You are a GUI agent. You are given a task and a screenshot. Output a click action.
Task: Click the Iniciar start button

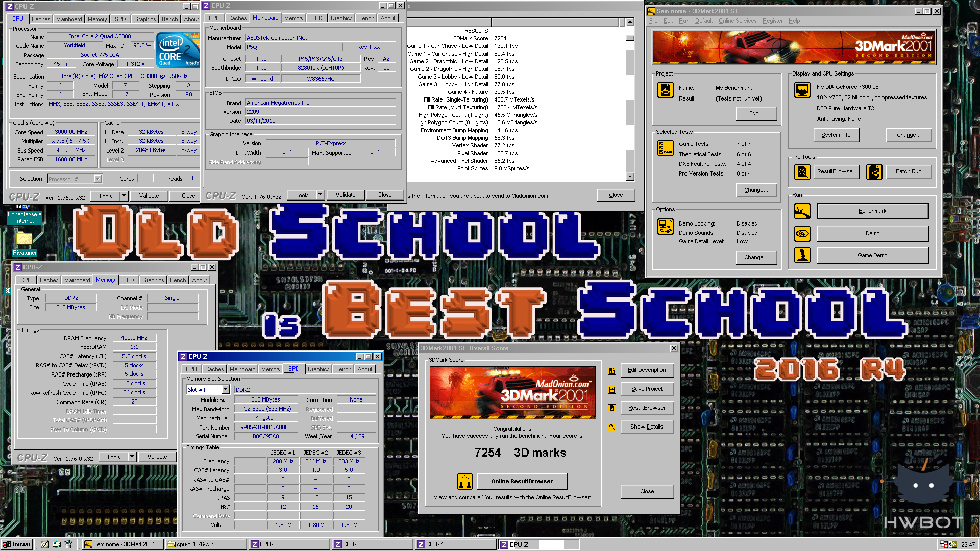click(x=17, y=544)
